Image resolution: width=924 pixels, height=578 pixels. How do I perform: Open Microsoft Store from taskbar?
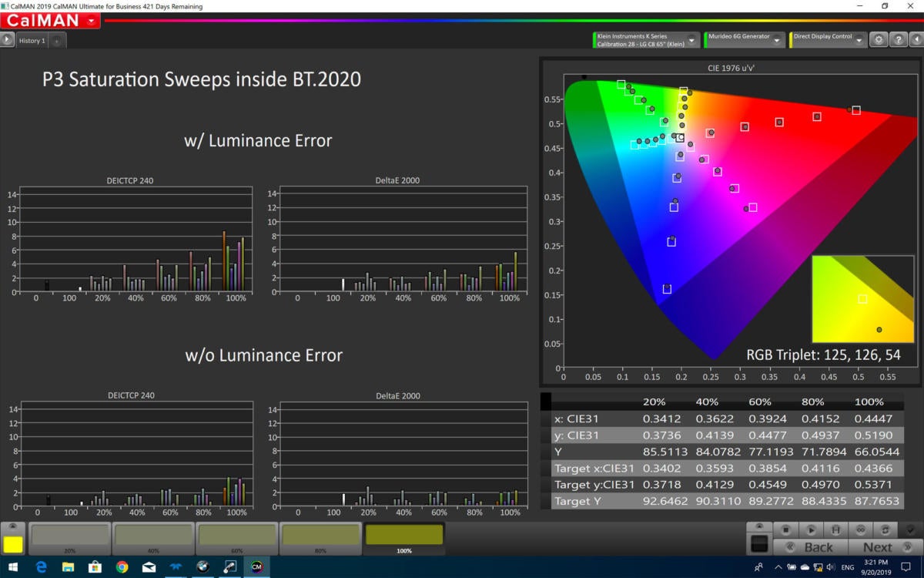click(x=95, y=567)
